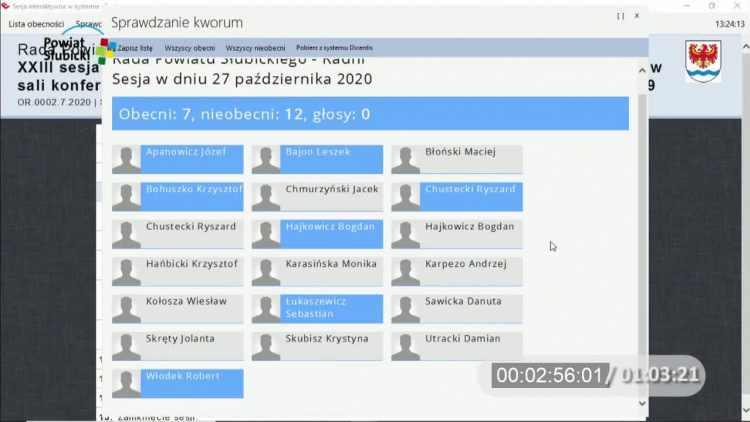The height and width of the screenshot is (422, 750).
Task: Select Wszyscy obecni in the toolbar
Action: tap(190, 47)
